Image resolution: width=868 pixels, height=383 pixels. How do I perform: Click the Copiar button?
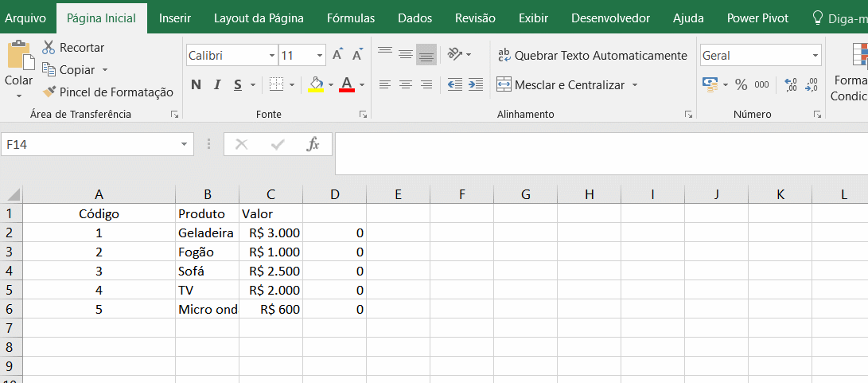pos(76,70)
